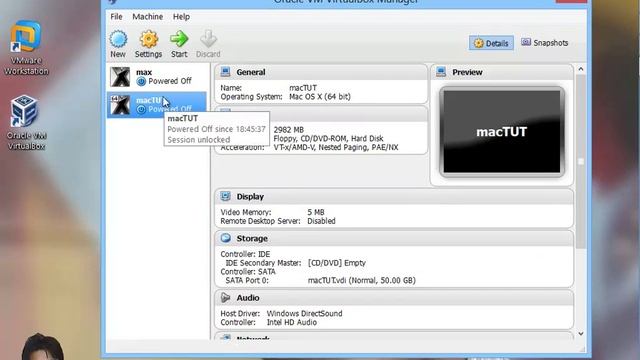Image resolution: width=640 pixels, height=360 pixels.
Task: Click Floppy, CD/DVD-ROM, Hard Disk boot order
Action: pyautogui.click(x=329, y=138)
